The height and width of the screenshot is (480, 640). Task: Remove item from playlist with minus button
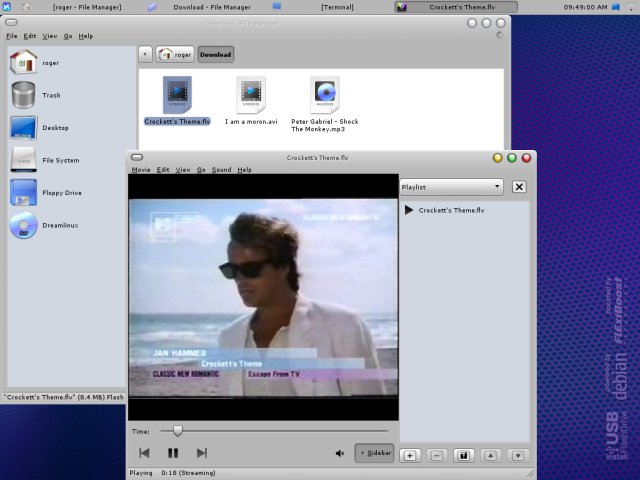click(436, 456)
